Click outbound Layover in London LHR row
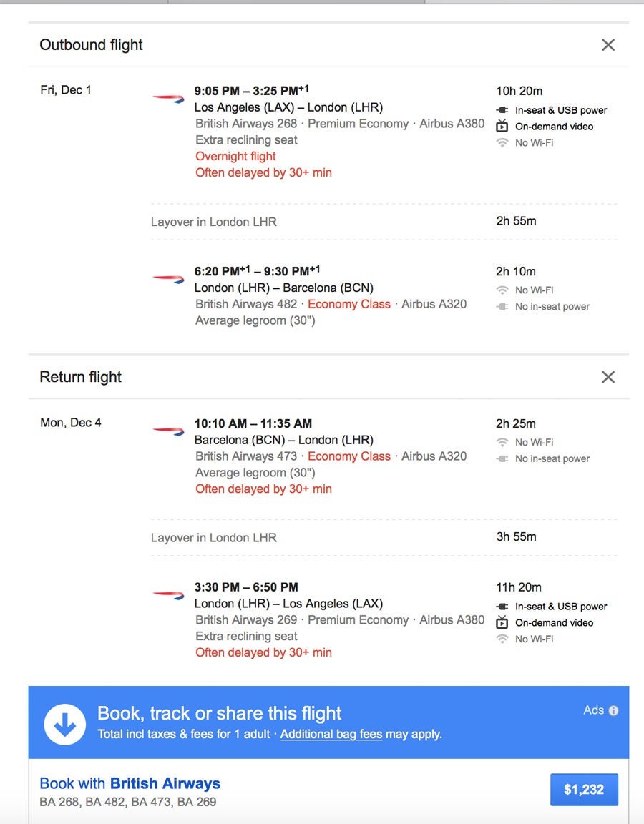Screen dimensions: 644x824 tap(213, 222)
